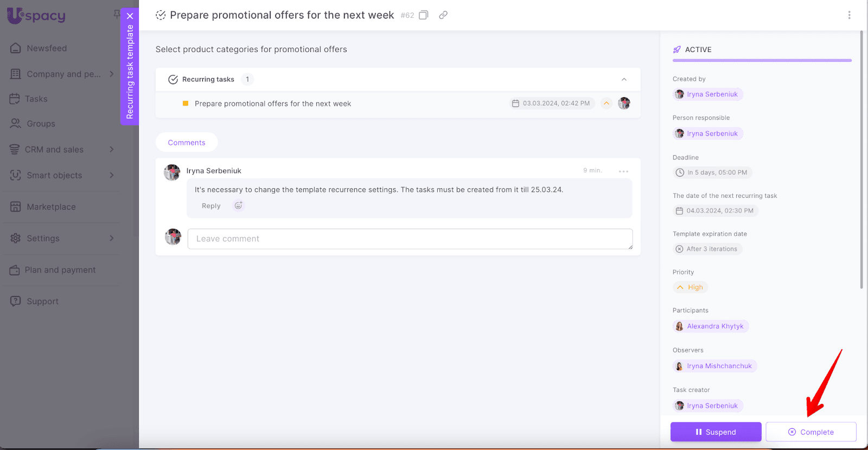Reply to Iryna Serbeniuk's comment

point(211,206)
